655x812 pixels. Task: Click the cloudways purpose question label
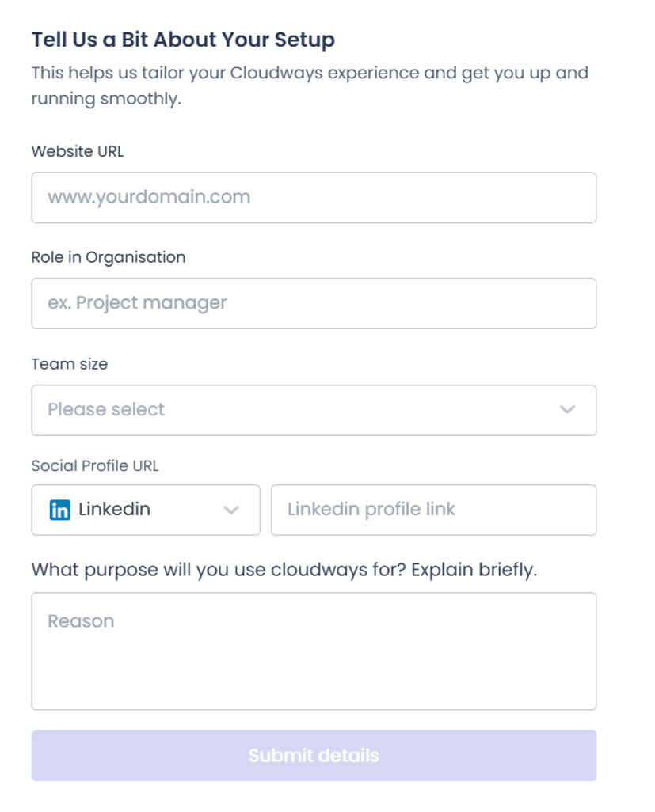tap(284, 570)
